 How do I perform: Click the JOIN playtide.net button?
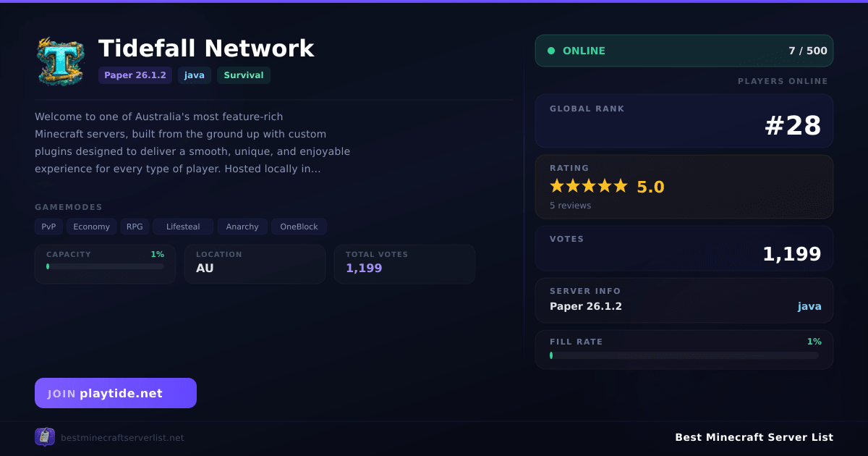(x=116, y=393)
